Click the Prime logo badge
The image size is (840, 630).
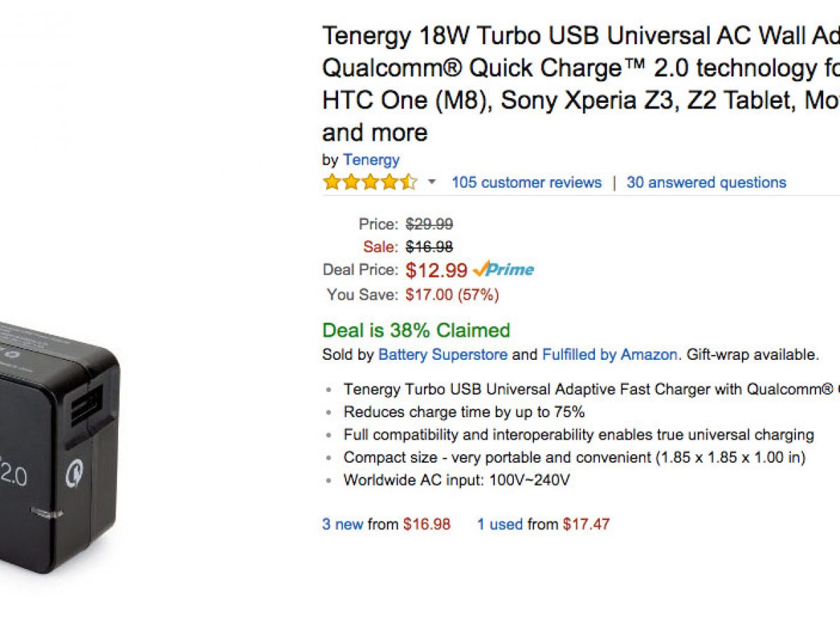pos(503,269)
